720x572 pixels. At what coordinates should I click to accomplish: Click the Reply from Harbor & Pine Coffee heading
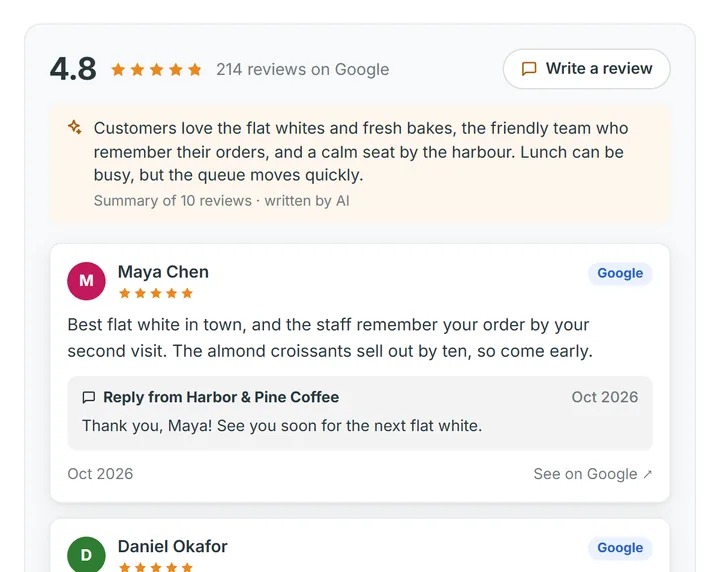click(221, 397)
